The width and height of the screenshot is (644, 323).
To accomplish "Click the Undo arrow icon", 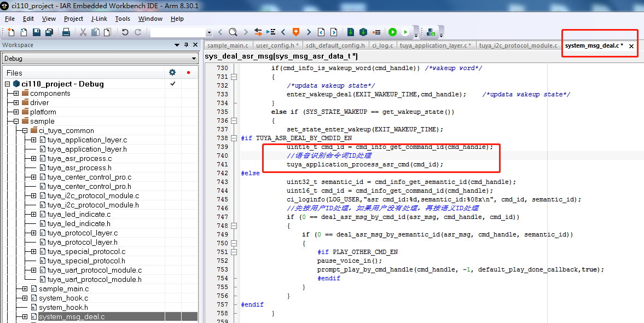I will 125,32.
